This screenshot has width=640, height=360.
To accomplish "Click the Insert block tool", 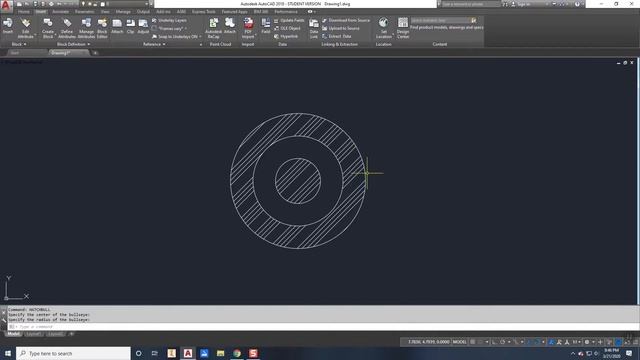I will (8, 25).
